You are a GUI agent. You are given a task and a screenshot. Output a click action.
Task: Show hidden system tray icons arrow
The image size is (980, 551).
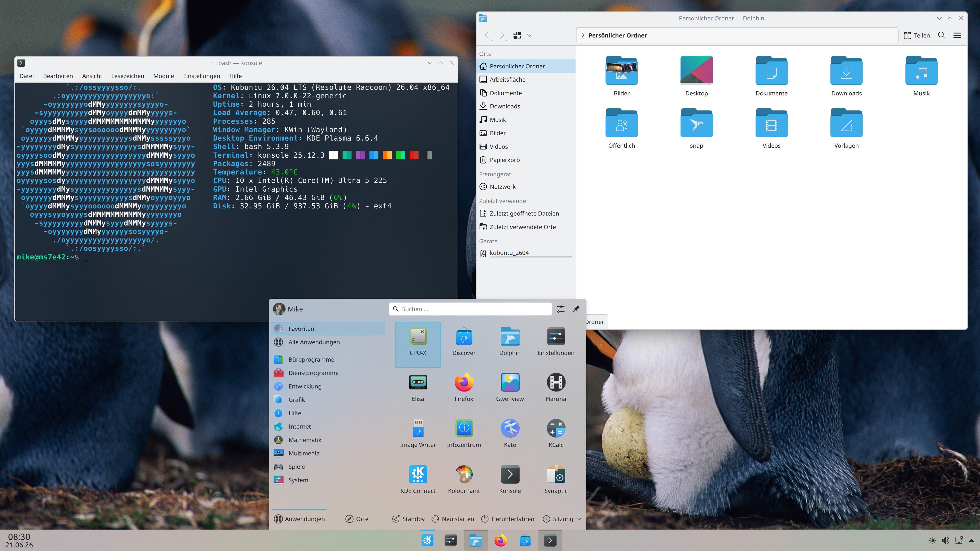[971, 540]
